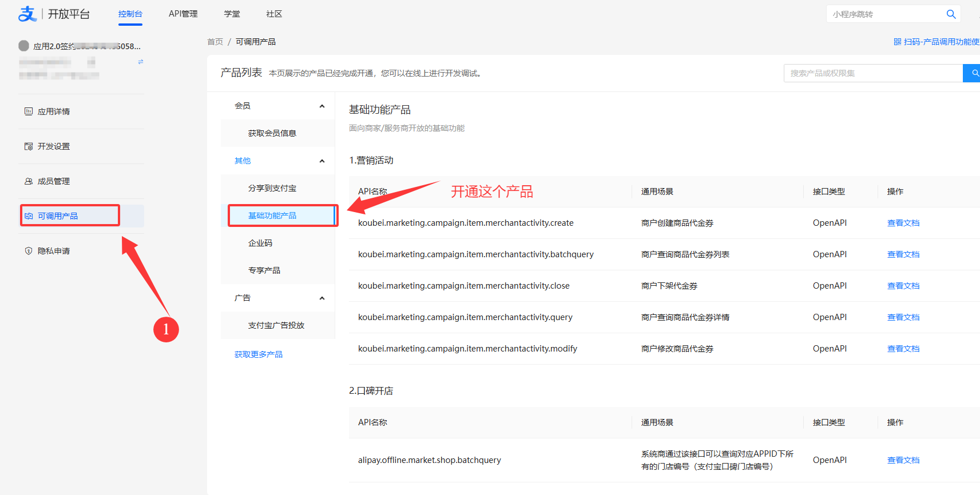Collapse the 其他 category section
This screenshot has width=980, height=495.
pos(322,161)
